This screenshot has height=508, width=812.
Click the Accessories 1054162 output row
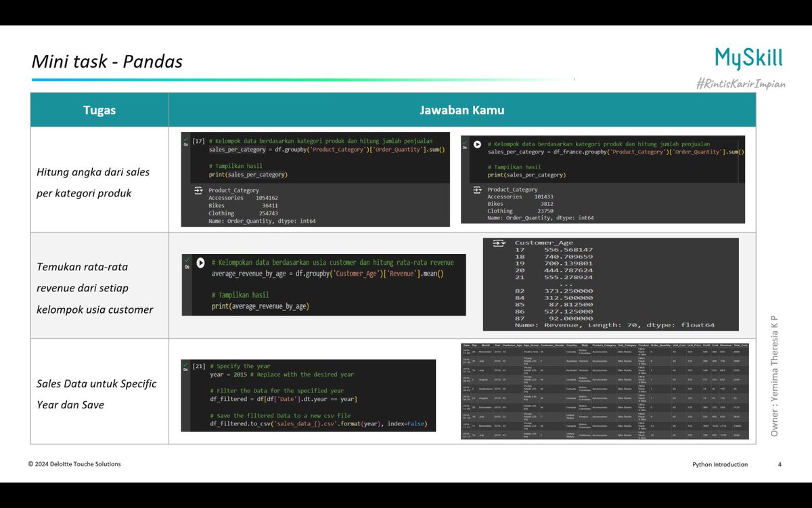tap(244, 198)
